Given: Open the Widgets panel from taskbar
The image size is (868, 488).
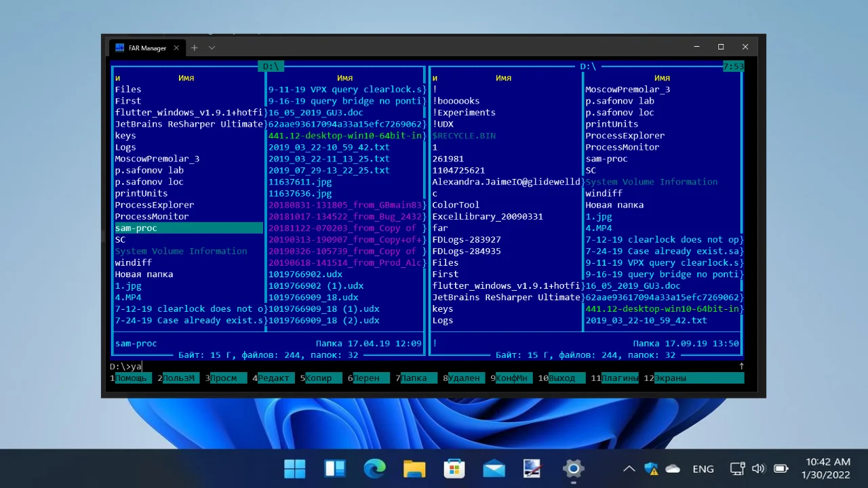Looking at the screenshot, I should (x=335, y=468).
